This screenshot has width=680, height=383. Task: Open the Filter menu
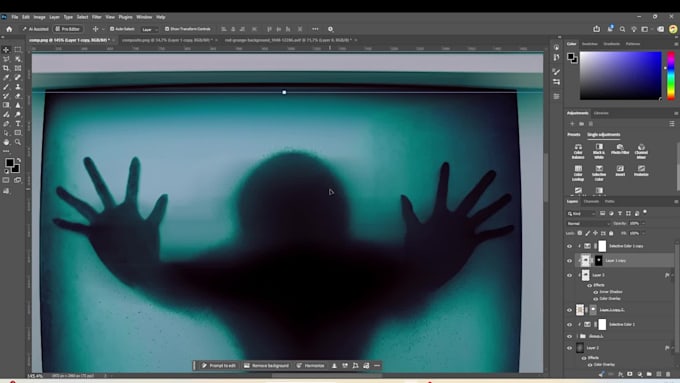pos(96,17)
